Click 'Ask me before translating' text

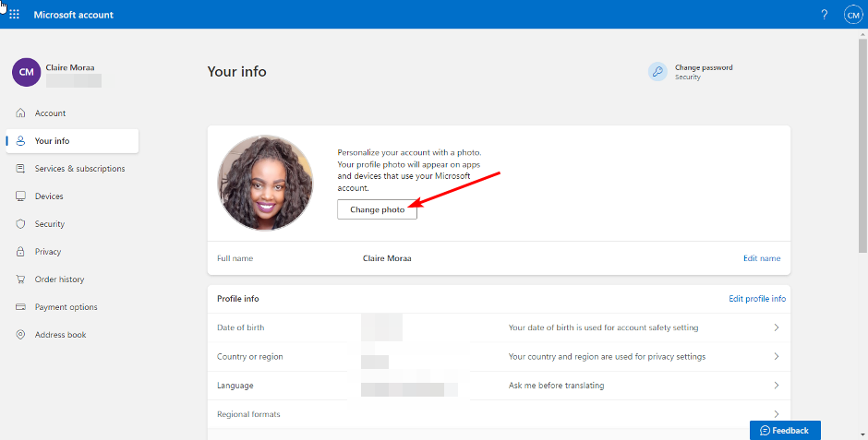pyautogui.click(x=556, y=386)
